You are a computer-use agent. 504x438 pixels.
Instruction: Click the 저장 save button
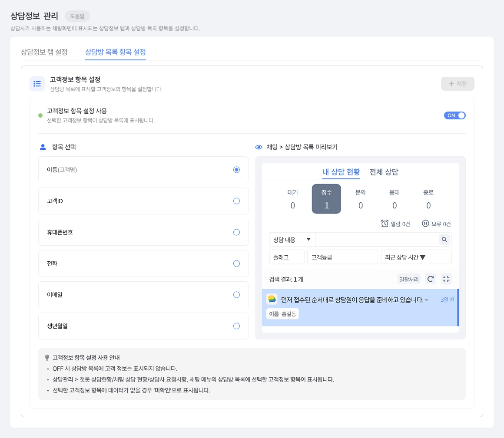(458, 84)
